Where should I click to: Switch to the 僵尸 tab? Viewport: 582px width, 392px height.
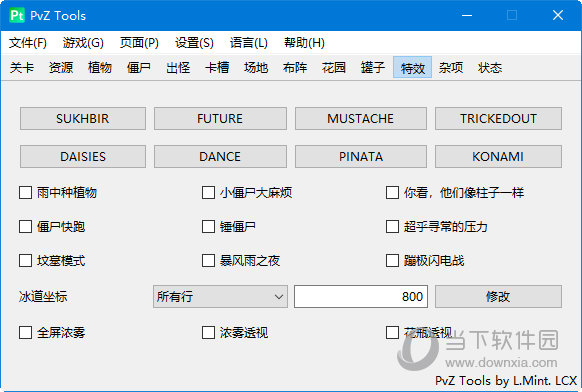pyautogui.click(x=139, y=68)
